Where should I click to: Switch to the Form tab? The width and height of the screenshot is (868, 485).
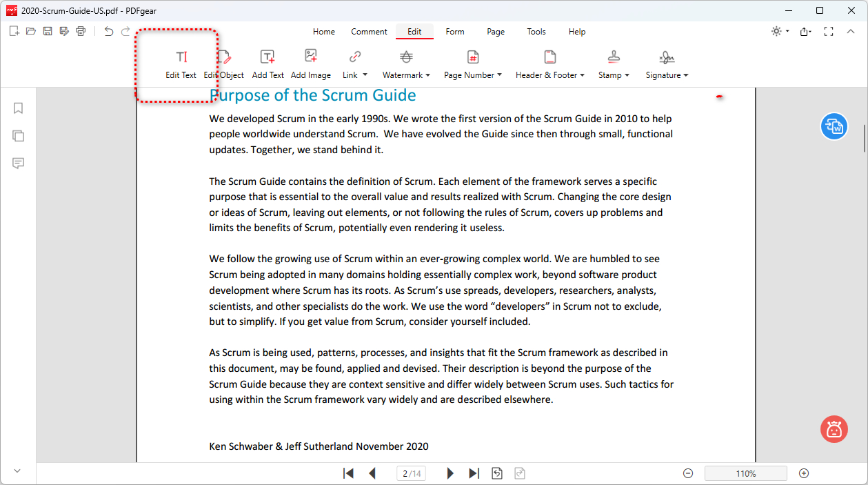pos(455,32)
